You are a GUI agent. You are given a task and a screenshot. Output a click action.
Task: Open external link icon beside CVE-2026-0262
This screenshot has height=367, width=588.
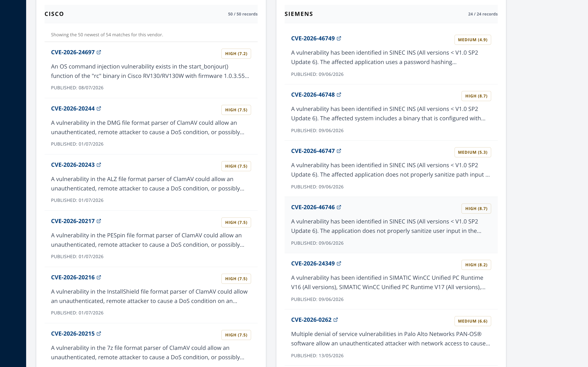pyautogui.click(x=336, y=320)
